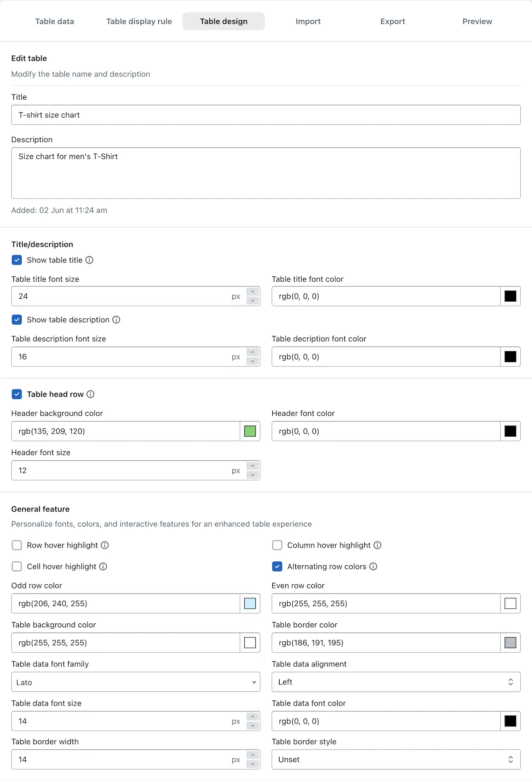
Task: Open the Table data alignment dropdown
Action: tap(396, 682)
